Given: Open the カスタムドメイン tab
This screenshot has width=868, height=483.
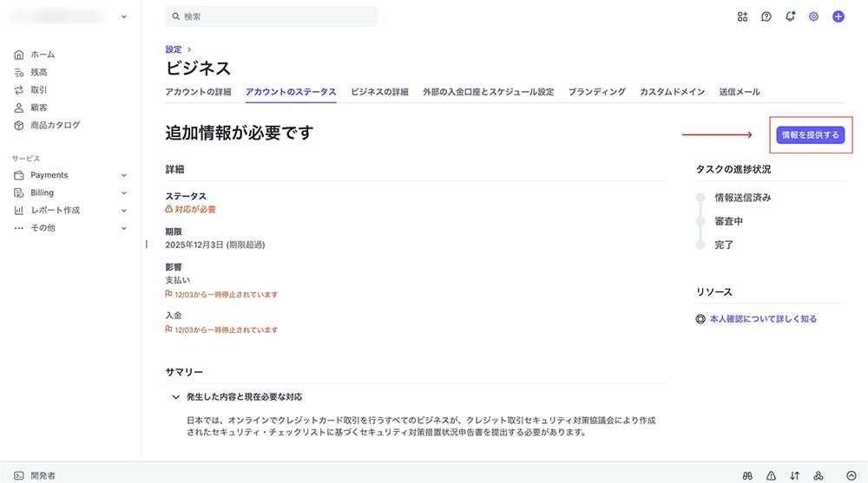Looking at the screenshot, I should pos(672,92).
